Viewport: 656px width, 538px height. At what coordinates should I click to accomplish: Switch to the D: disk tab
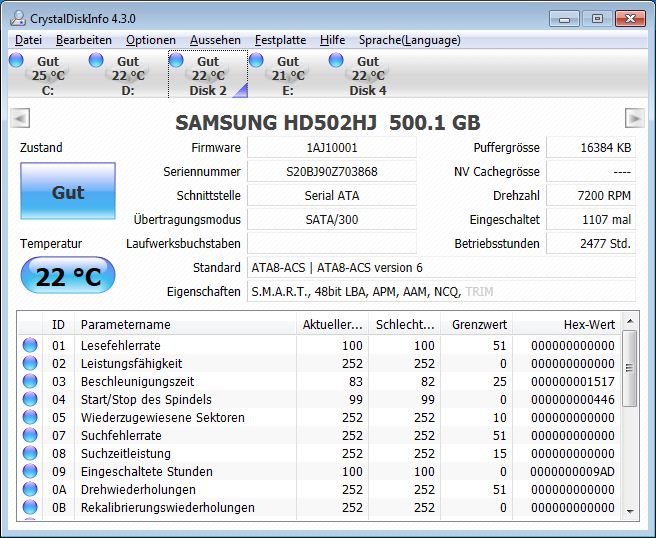click(128, 75)
